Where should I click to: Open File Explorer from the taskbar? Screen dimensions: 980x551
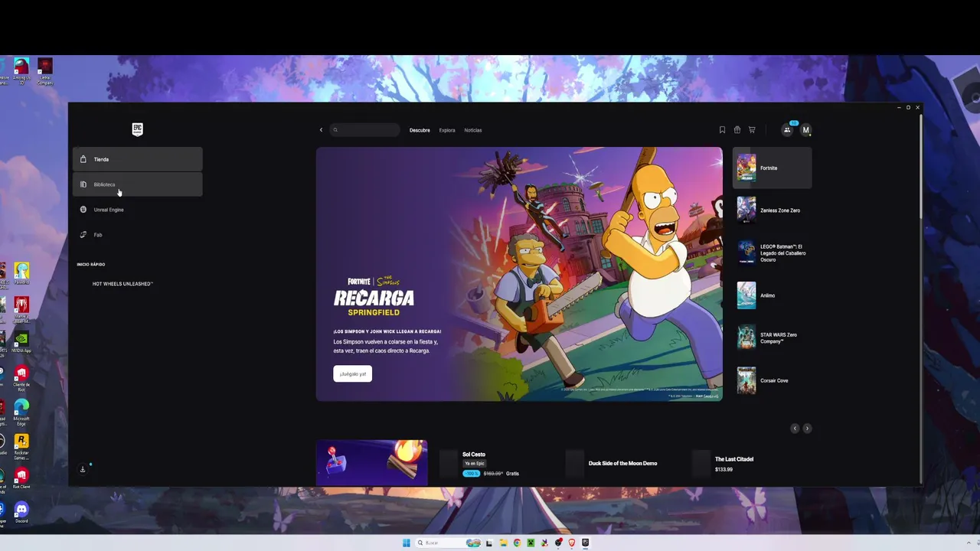(x=503, y=543)
